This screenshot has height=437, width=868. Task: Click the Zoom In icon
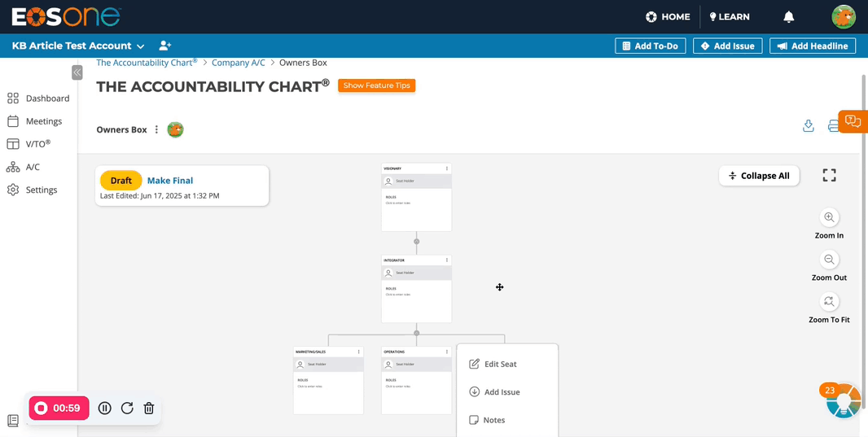(829, 216)
